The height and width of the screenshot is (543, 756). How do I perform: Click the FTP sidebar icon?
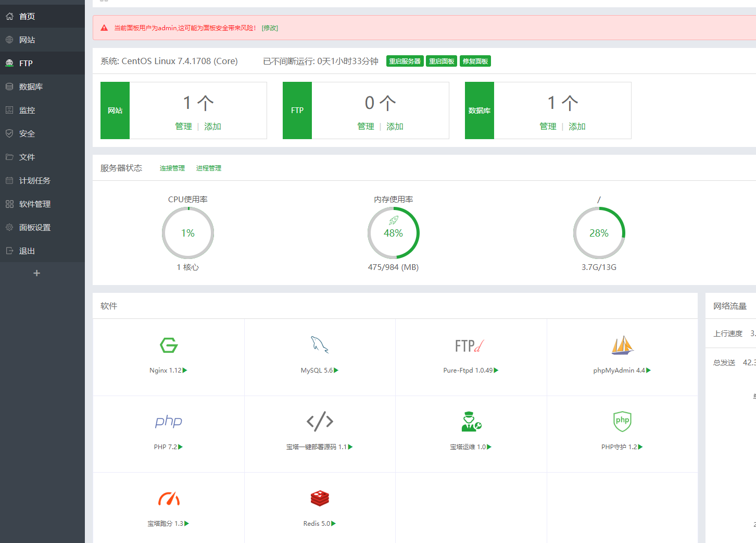pyautogui.click(x=9, y=63)
